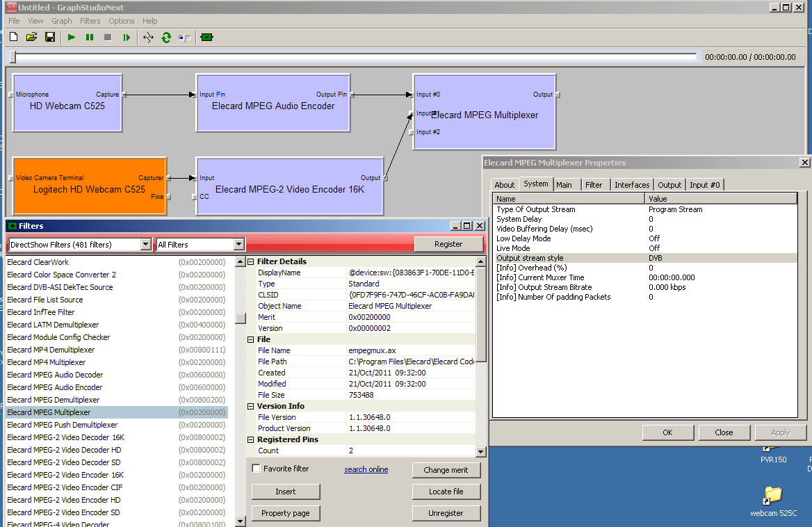This screenshot has width=812, height=527.
Task: Refresh the graph with the green arrows icon
Action: click(166, 38)
